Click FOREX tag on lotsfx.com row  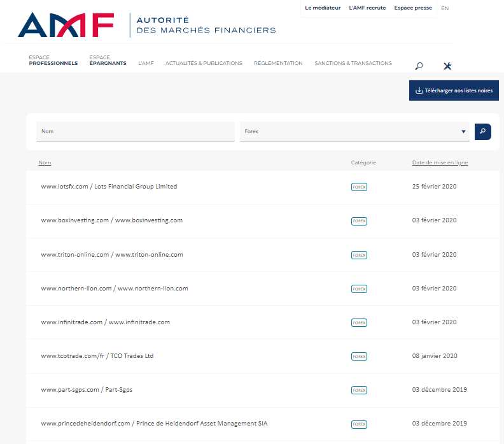(x=359, y=187)
